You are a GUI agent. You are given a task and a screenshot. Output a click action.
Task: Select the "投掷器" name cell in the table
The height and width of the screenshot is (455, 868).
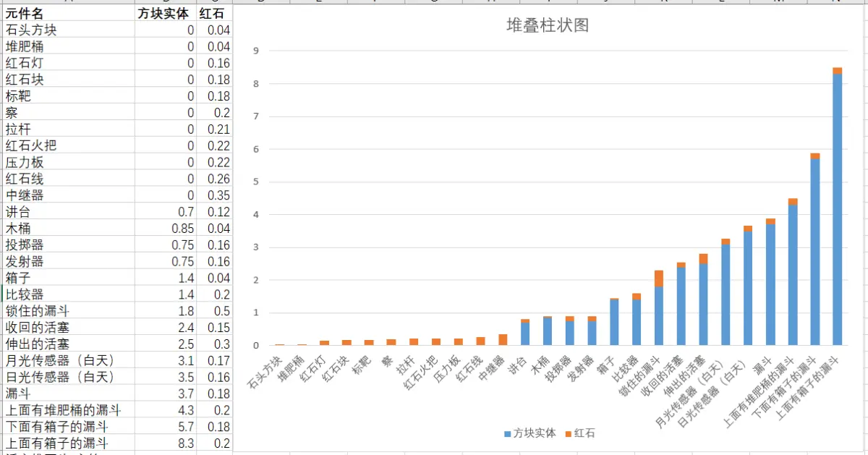tap(69, 245)
